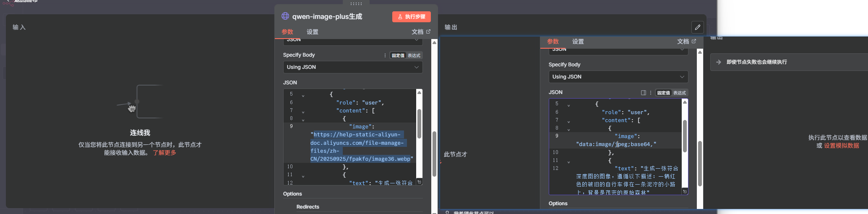Click the side panel icon above right JSON editor
The height and width of the screenshot is (214, 868).
point(643,93)
